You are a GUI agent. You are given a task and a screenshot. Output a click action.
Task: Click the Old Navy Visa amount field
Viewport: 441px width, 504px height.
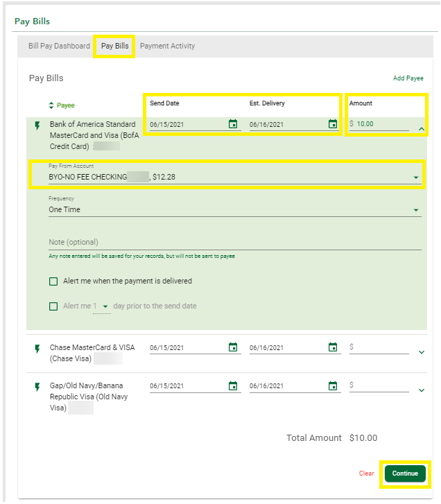click(379, 385)
